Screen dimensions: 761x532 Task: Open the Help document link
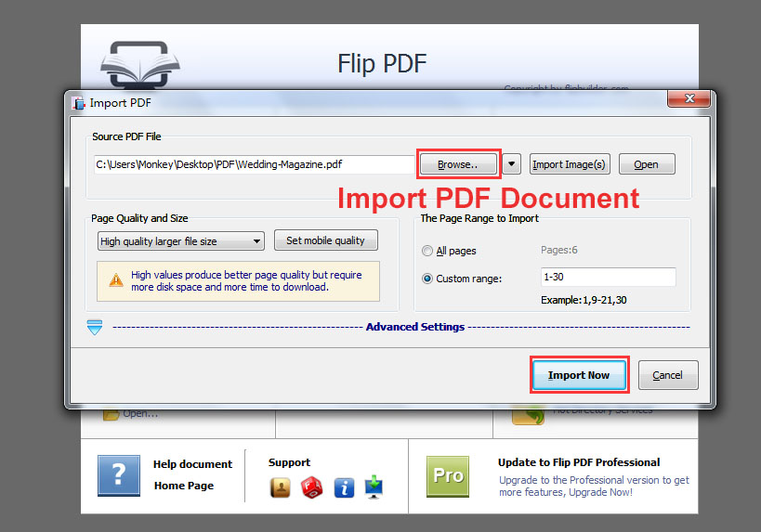[x=193, y=464]
